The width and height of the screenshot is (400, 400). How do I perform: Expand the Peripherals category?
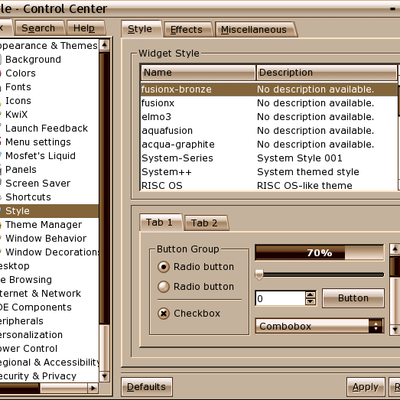(x=22, y=321)
